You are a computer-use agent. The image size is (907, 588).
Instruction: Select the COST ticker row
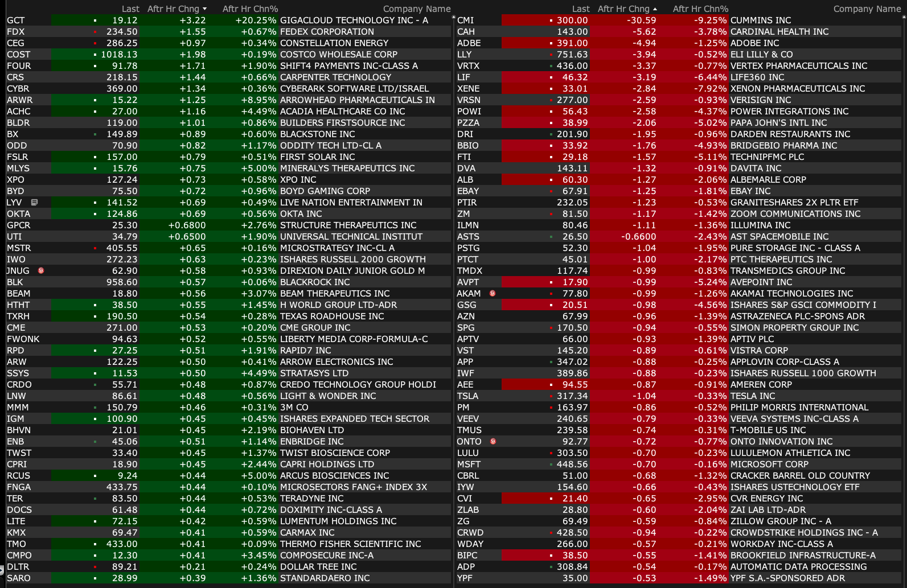click(19, 55)
